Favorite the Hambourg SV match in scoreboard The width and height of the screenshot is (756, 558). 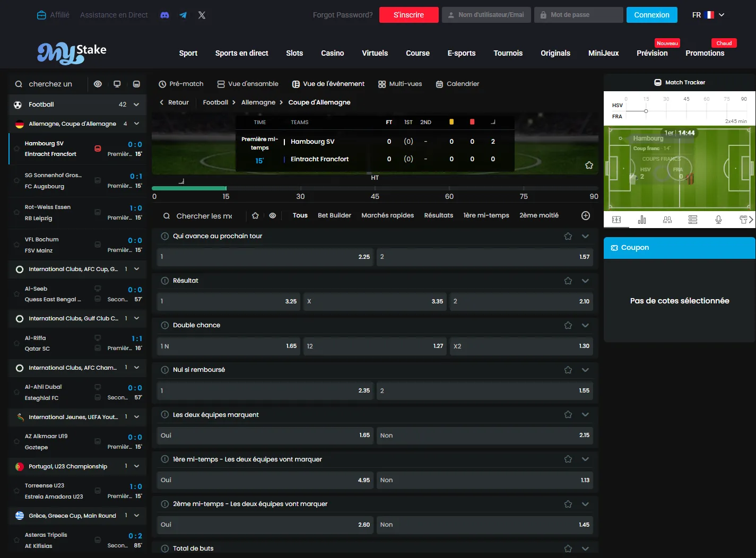point(589,165)
